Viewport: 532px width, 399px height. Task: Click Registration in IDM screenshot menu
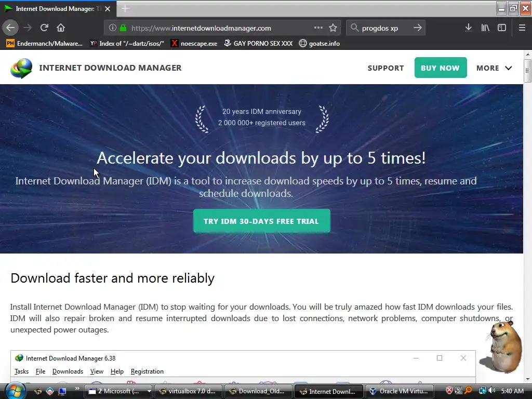pyautogui.click(x=147, y=371)
